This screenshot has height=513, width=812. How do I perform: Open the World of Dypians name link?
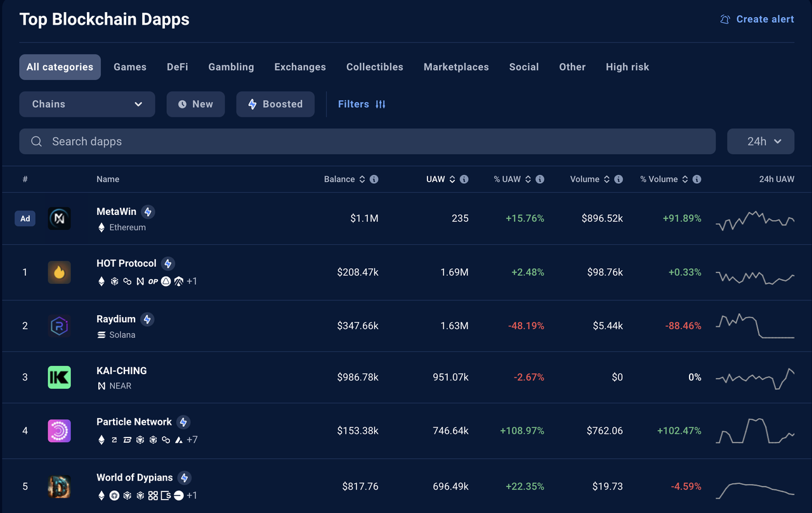click(134, 477)
